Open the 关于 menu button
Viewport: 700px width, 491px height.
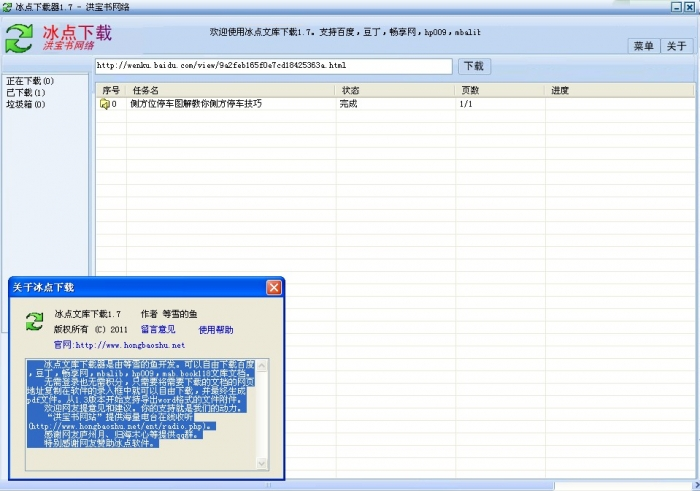coord(676,46)
